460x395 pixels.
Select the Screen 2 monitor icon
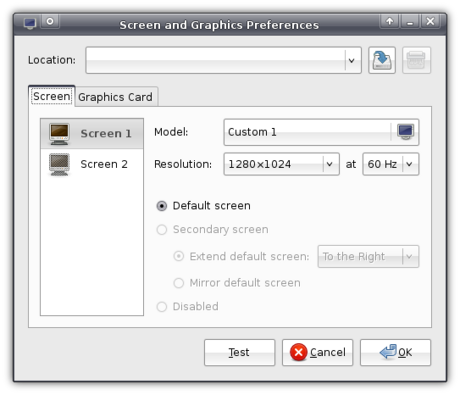pos(59,164)
